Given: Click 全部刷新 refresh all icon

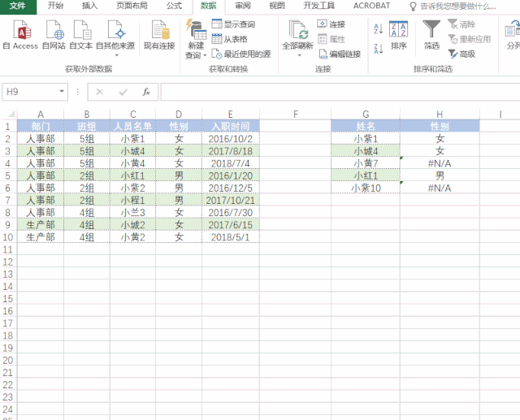Looking at the screenshot, I should coord(298,31).
